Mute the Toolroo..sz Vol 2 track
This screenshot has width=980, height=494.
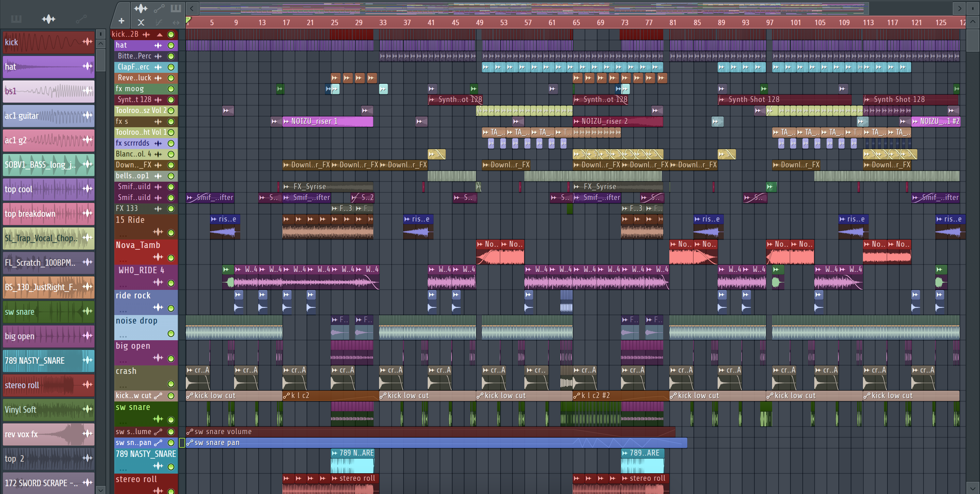click(x=171, y=111)
